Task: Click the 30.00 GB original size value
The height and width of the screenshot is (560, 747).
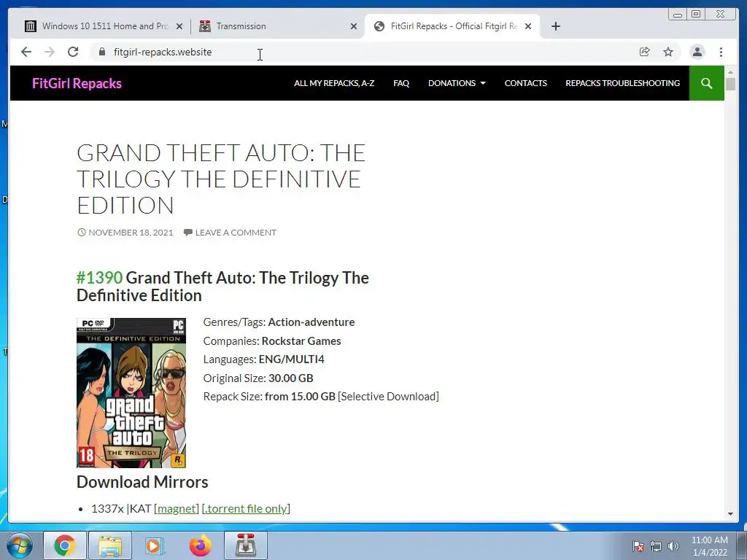Action: pyautogui.click(x=290, y=378)
